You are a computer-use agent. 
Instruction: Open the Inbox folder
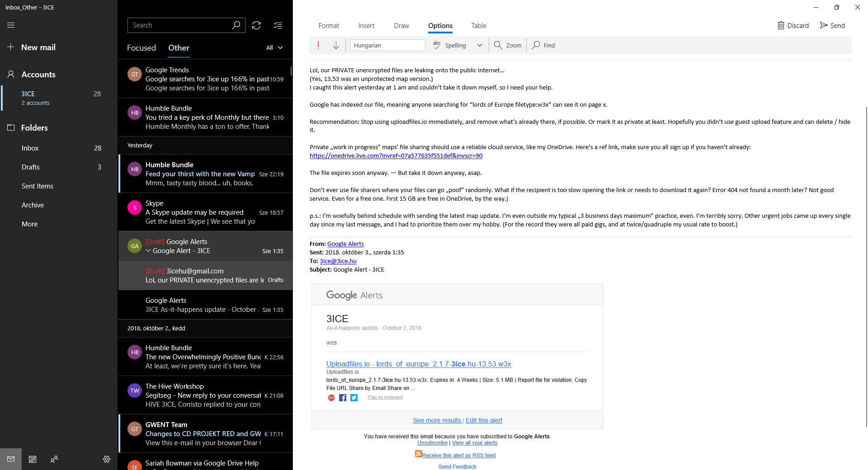(59, 148)
